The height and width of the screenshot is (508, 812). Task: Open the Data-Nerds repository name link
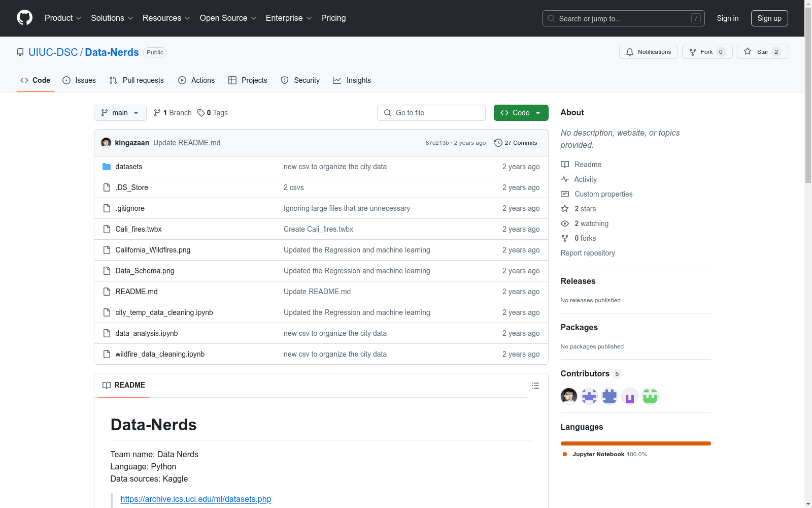point(112,52)
